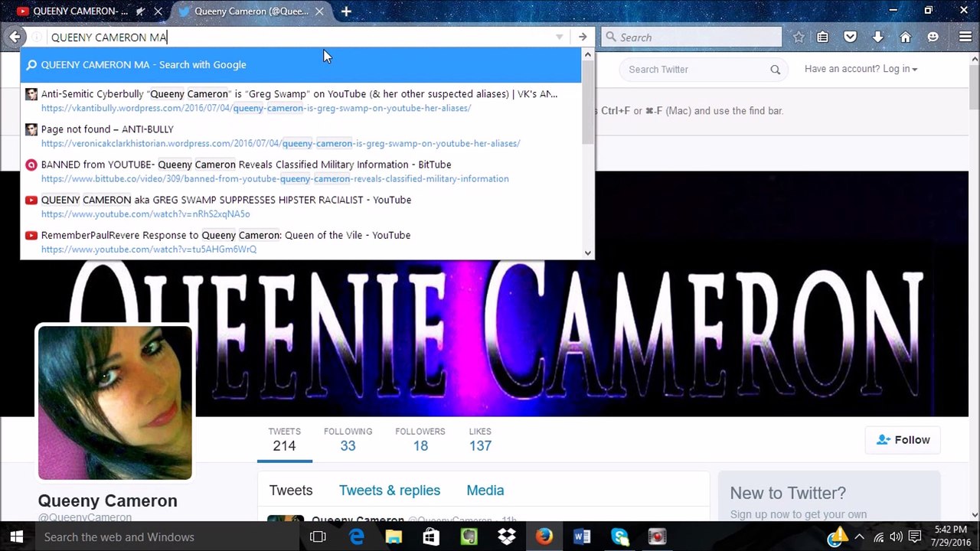Open Skype from the taskbar
980x551 pixels.
pos(619,537)
